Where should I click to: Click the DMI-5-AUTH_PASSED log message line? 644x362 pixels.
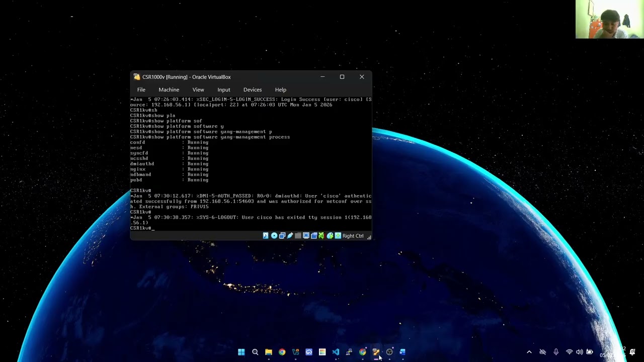251,201
